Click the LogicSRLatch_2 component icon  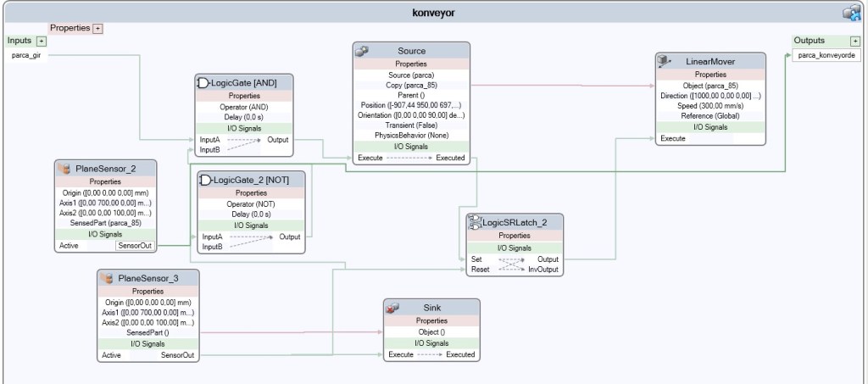click(x=476, y=222)
